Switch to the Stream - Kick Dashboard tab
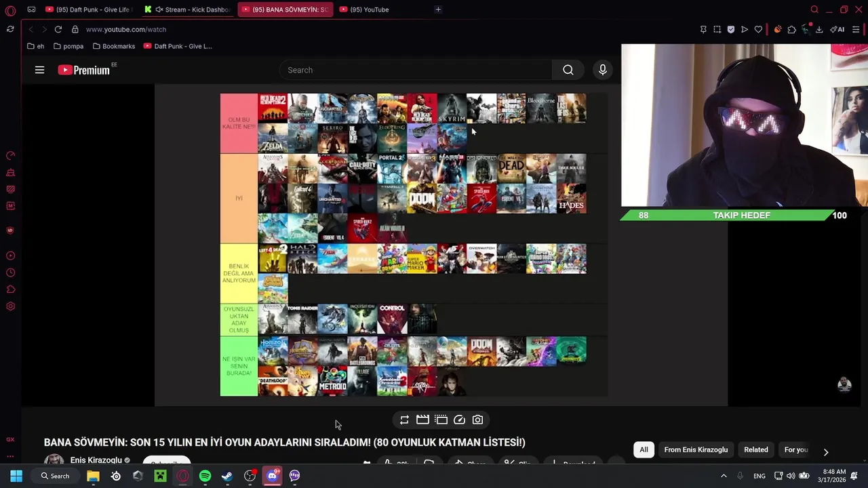This screenshot has width=868, height=488. (x=187, y=9)
